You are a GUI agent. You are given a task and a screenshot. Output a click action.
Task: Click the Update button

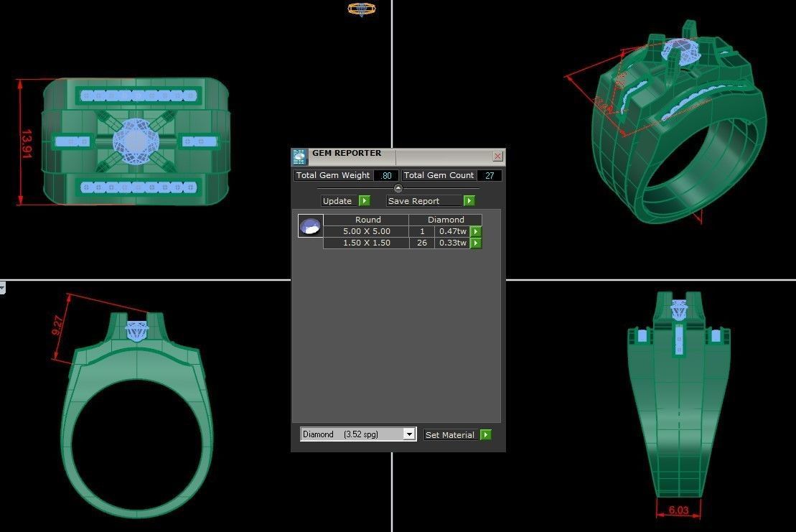(x=339, y=201)
